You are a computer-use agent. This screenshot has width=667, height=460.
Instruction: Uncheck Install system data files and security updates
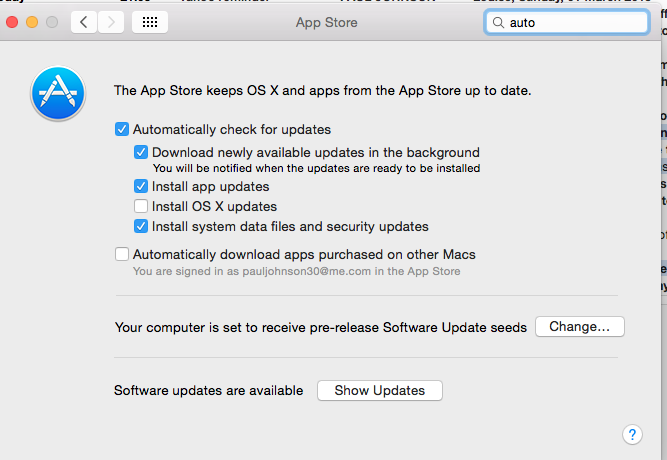click(x=141, y=226)
